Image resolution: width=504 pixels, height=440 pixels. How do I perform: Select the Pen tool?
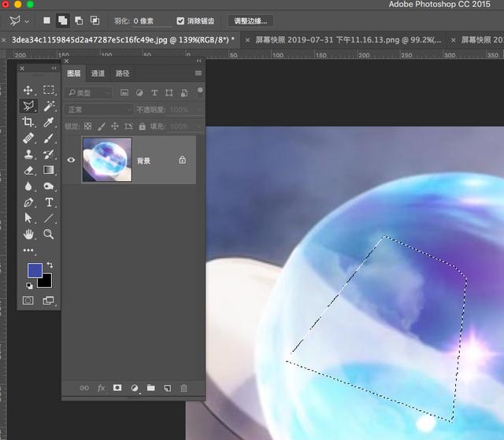click(x=28, y=202)
